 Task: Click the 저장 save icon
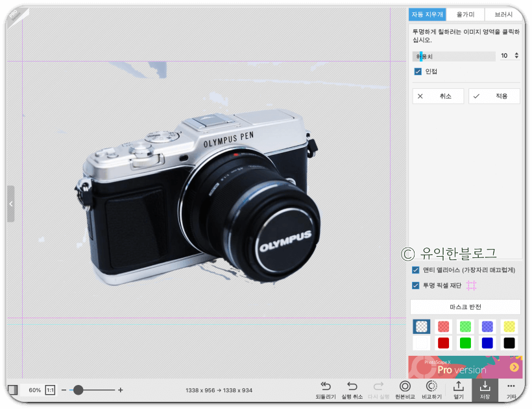tap(485, 390)
